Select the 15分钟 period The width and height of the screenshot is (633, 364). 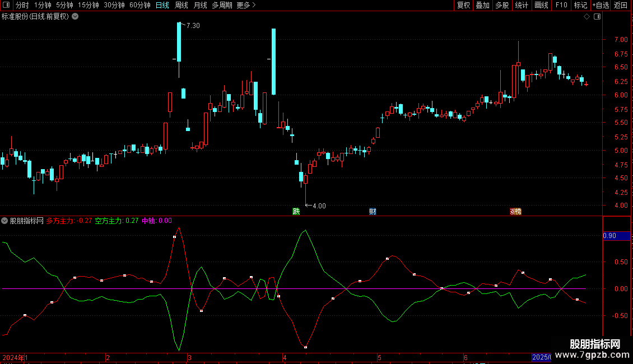88,5
